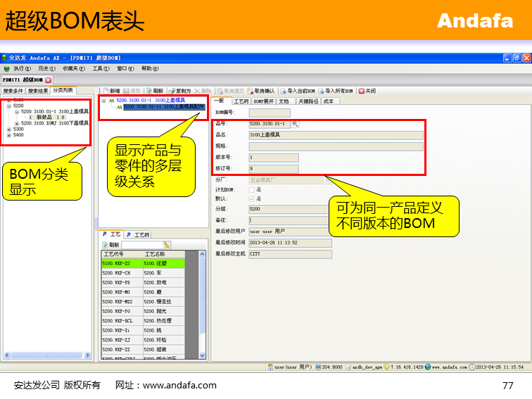The height and width of the screenshot is (399, 532).
Task: Click 取消确认 button in toolbar
Action: click(264, 91)
